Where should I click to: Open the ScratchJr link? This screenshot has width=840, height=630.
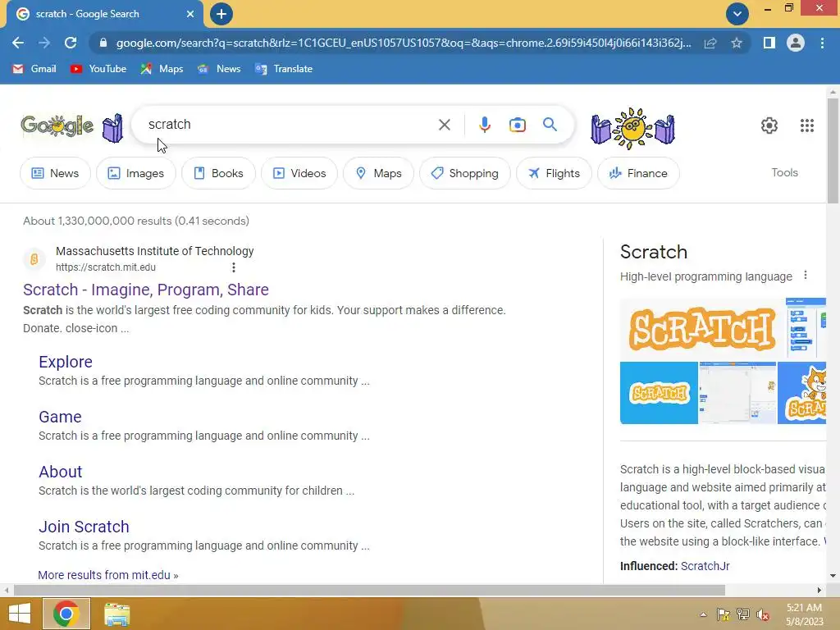[705, 566]
